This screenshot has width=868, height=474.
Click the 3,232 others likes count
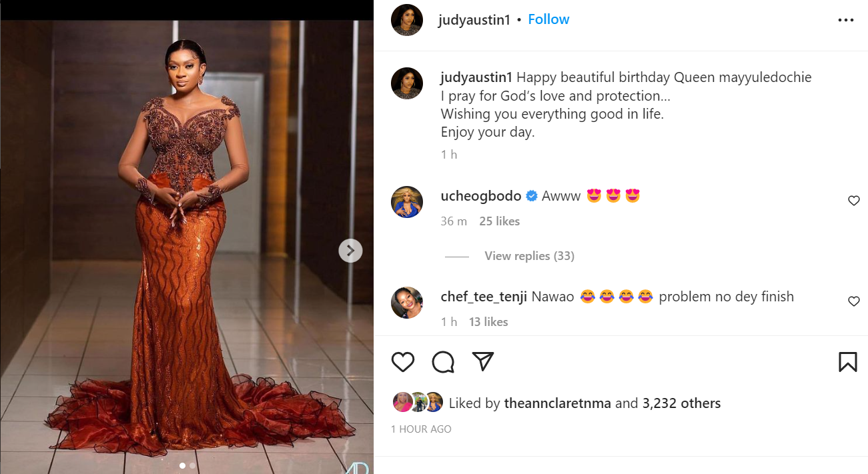679,403
